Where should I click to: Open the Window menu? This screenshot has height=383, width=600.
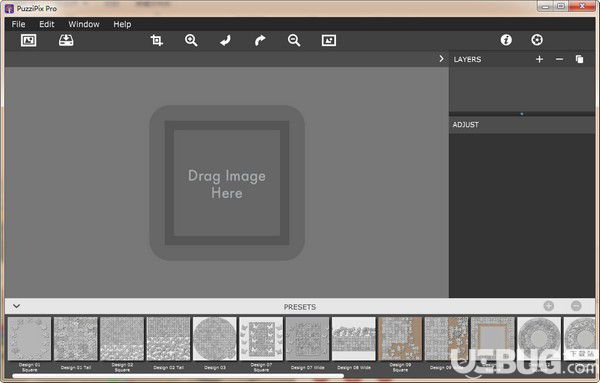point(84,24)
